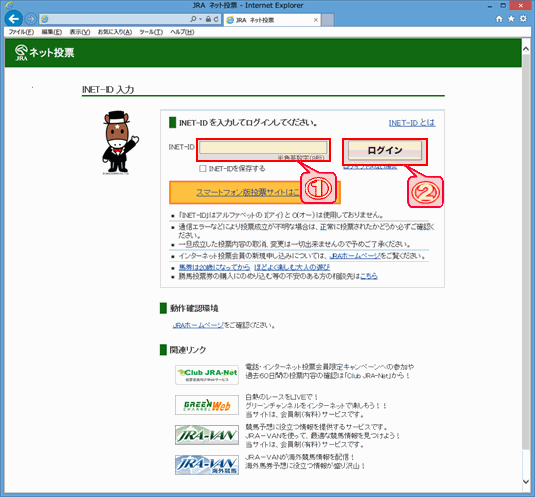Image resolution: width=535 pixels, height=497 pixels.
Task: Open the 編集(E) menu
Action: click(52, 32)
